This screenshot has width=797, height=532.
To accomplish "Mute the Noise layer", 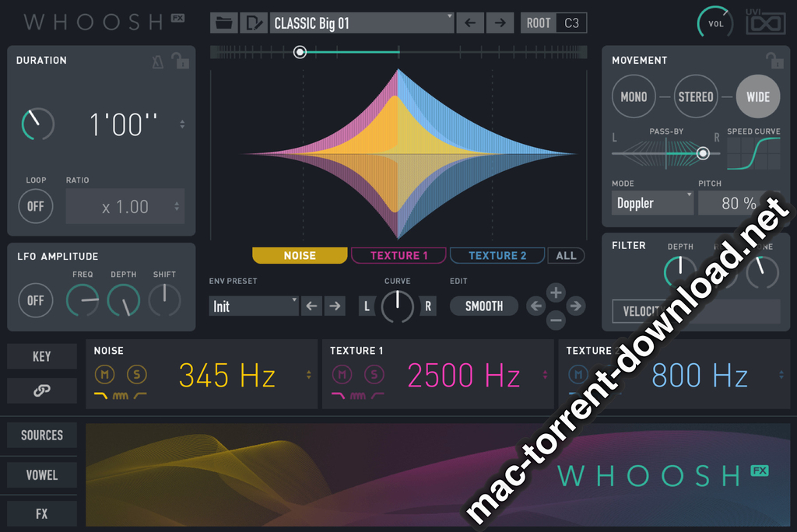I will pos(105,374).
